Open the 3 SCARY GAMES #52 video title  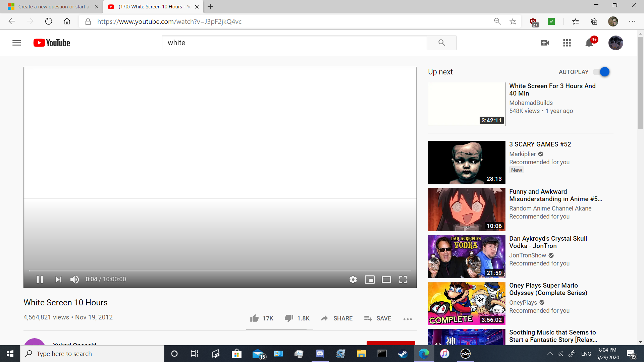click(540, 144)
